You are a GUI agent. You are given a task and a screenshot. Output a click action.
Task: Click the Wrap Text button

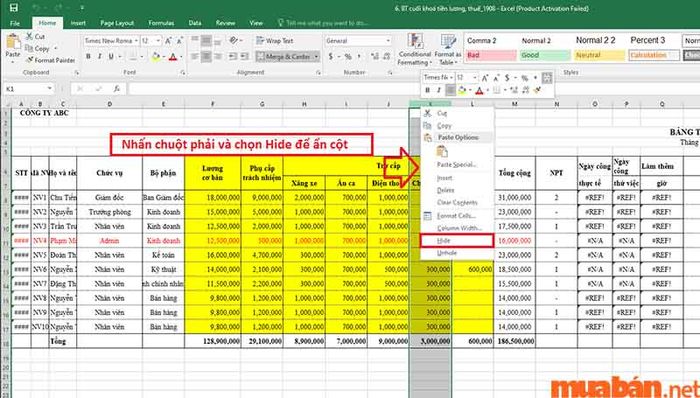(x=275, y=41)
